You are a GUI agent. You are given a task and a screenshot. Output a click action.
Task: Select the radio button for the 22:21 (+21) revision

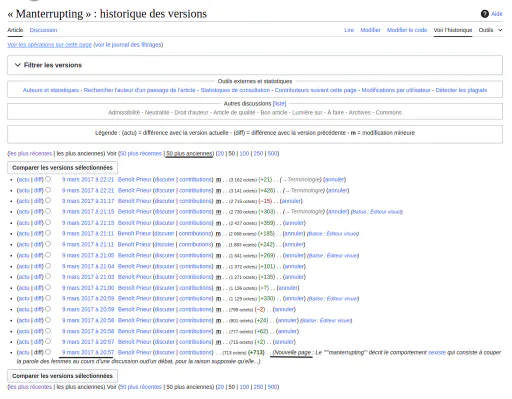[48, 179]
